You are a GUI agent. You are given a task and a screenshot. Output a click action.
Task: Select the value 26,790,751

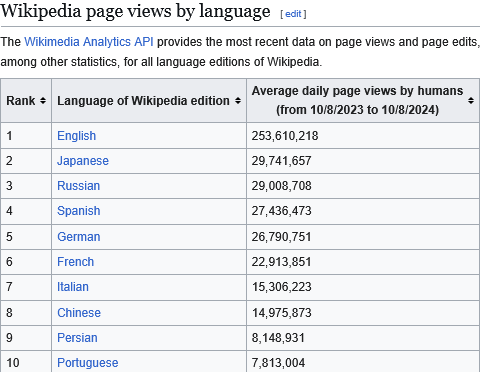[281, 237]
